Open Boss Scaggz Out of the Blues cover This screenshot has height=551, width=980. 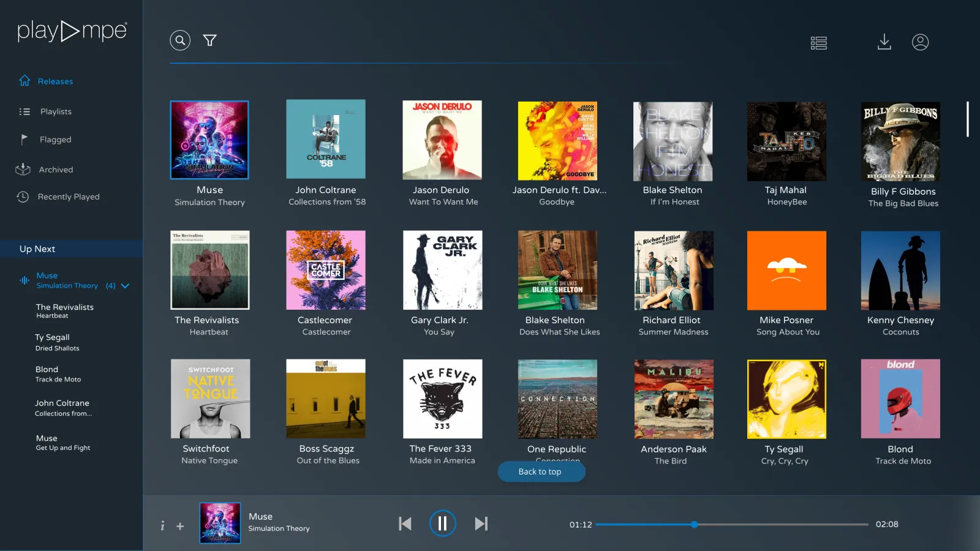pos(326,399)
